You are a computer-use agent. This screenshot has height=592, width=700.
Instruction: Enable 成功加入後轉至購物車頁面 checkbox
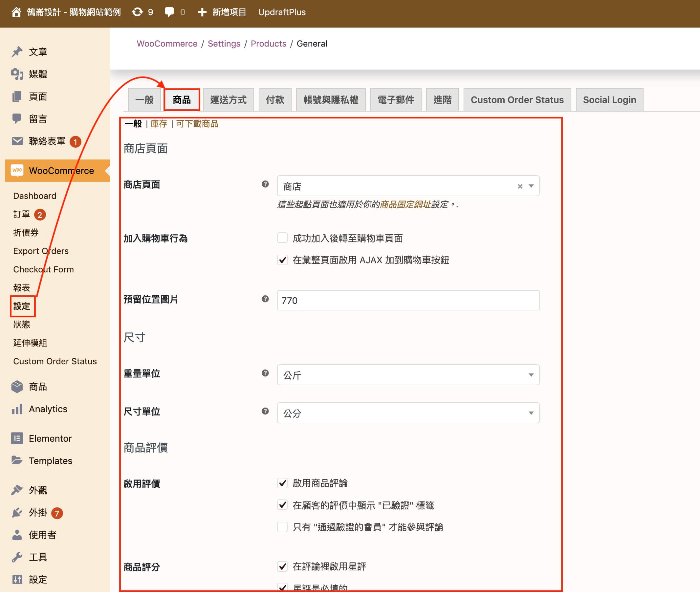click(x=282, y=238)
